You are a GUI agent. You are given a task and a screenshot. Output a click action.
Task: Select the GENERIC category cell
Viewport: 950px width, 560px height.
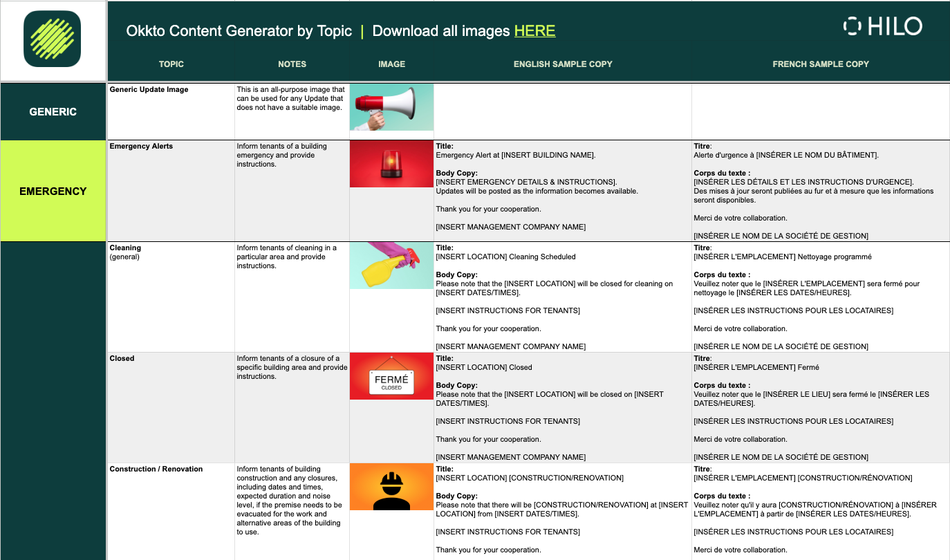53,112
